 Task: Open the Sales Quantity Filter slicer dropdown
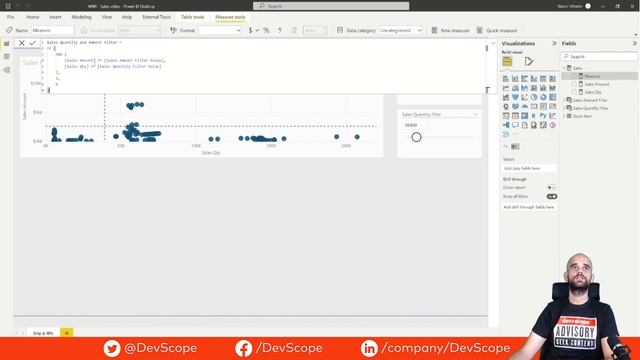475,115
